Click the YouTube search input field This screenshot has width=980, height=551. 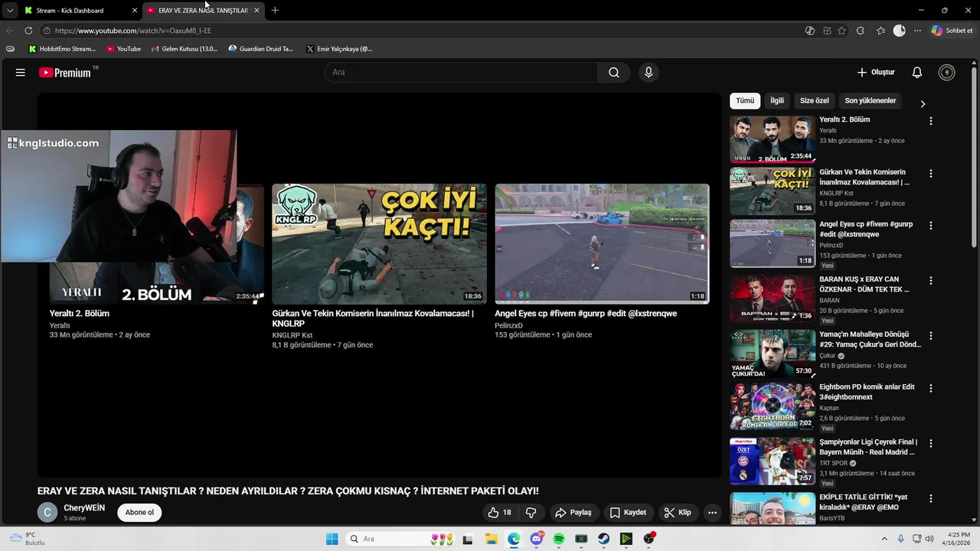point(461,73)
